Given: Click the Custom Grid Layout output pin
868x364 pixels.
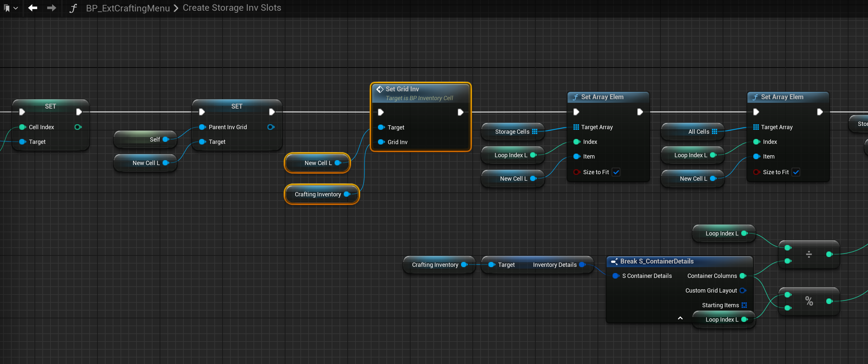Looking at the screenshot, I should (743, 291).
